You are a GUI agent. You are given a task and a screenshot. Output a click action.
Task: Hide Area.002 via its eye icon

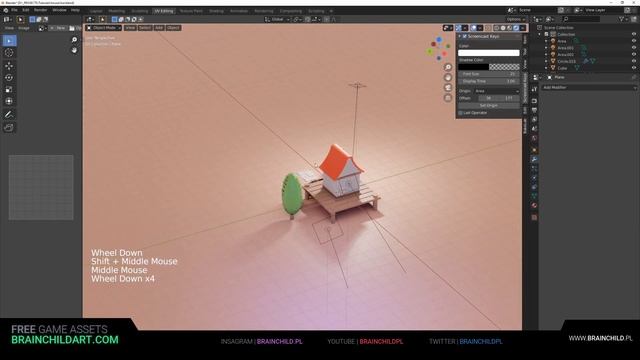coord(633,54)
